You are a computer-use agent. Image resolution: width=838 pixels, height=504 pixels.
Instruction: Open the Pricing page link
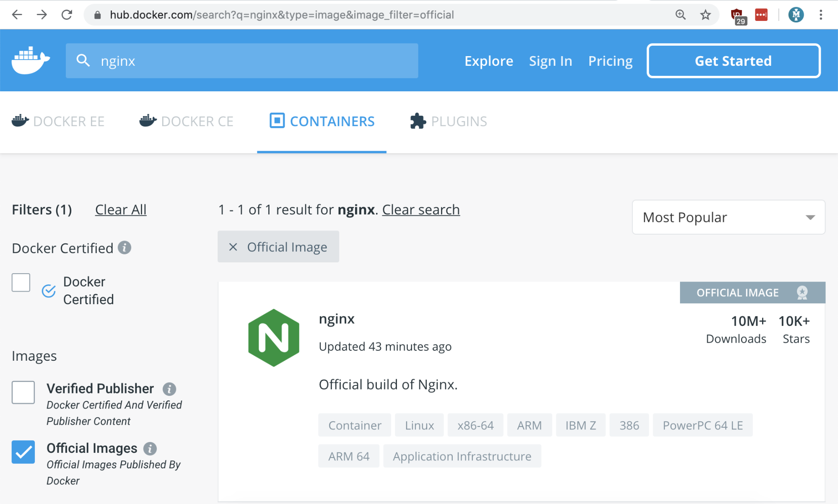[610, 61]
